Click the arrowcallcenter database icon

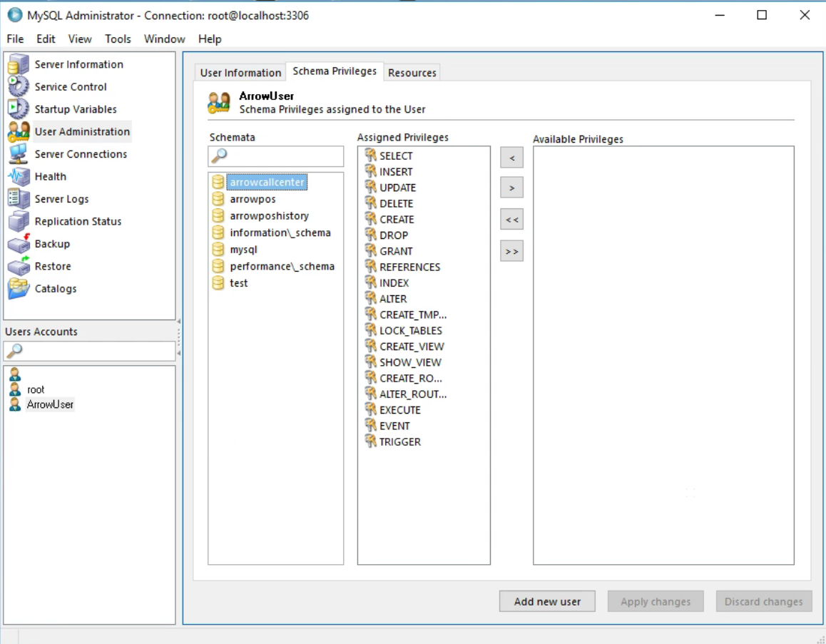point(218,182)
